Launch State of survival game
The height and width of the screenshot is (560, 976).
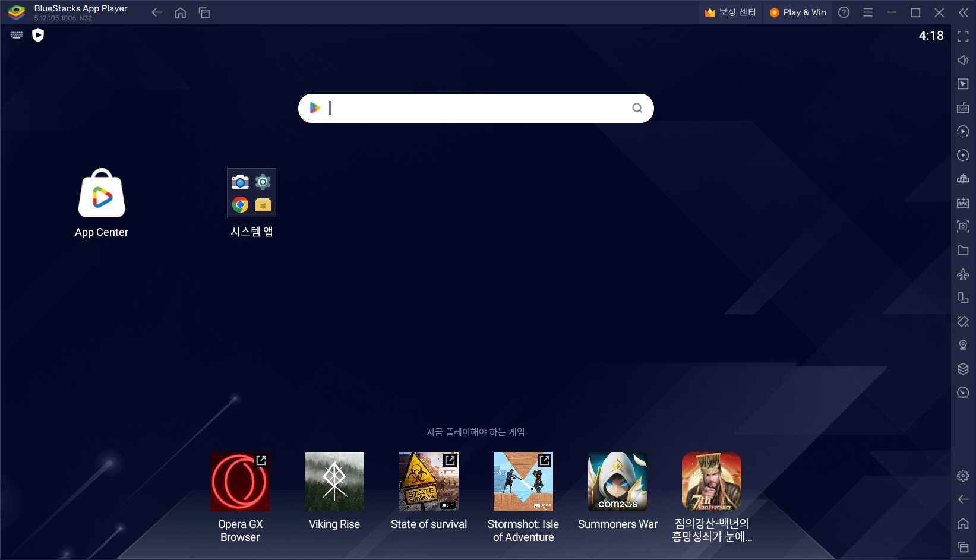(429, 482)
